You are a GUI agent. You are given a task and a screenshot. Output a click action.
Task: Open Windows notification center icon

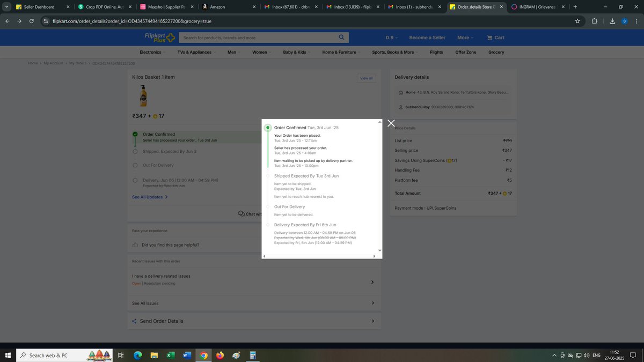pyautogui.click(x=633, y=355)
